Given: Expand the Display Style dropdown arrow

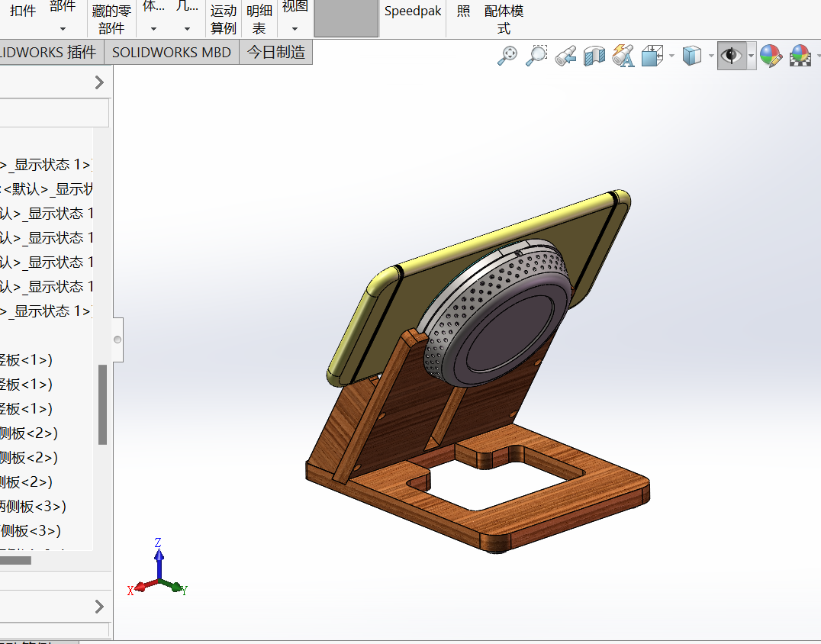Looking at the screenshot, I should 710,56.
